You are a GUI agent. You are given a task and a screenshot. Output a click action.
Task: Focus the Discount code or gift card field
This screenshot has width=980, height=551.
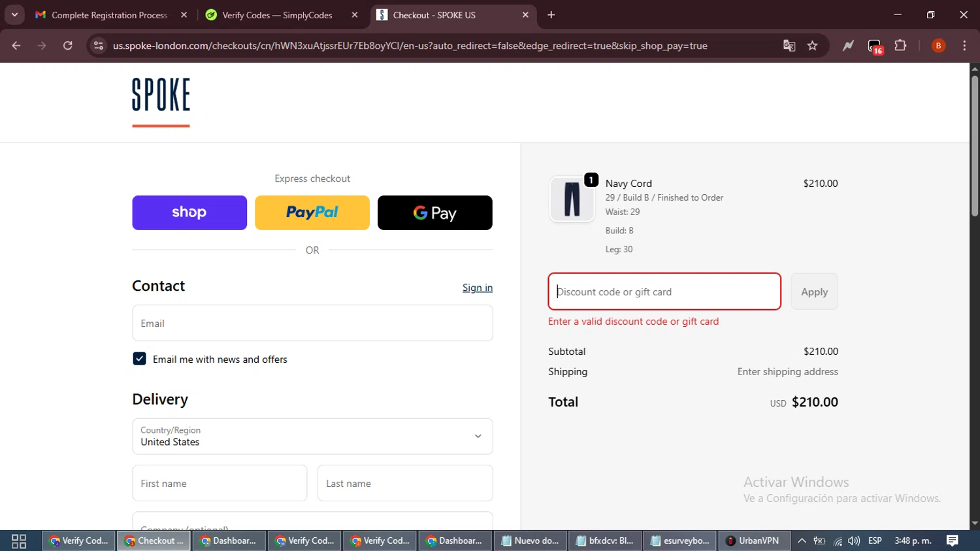[664, 292]
